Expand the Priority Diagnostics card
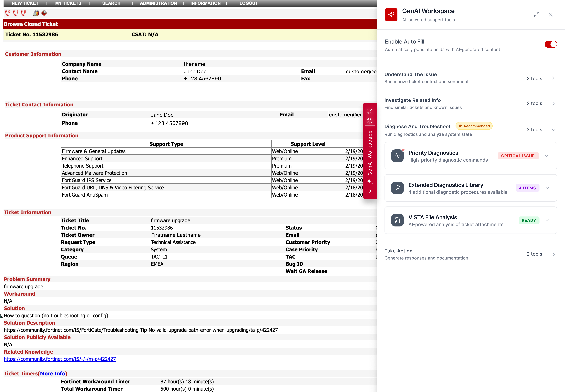This screenshot has height=392, width=565. (547, 156)
